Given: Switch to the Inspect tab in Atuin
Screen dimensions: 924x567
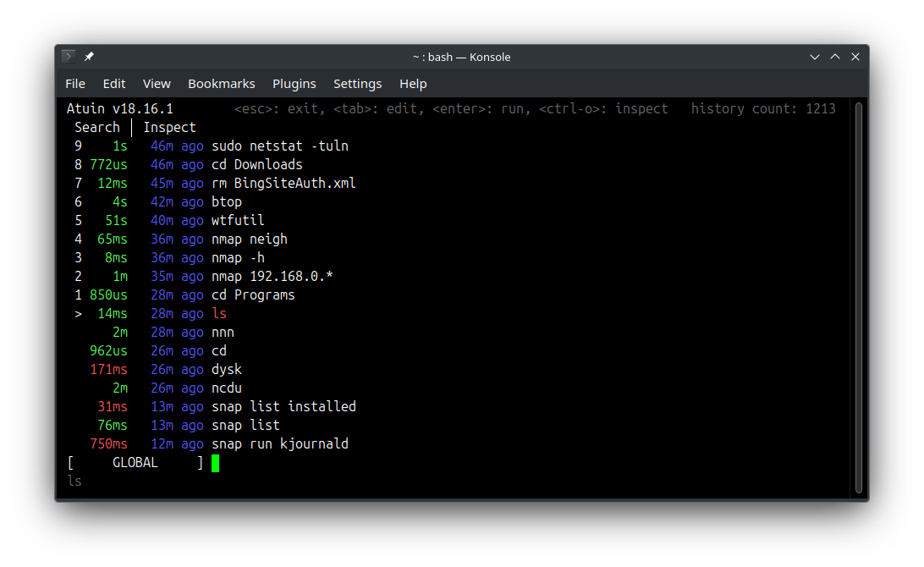Looking at the screenshot, I should pyautogui.click(x=169, y=127).
